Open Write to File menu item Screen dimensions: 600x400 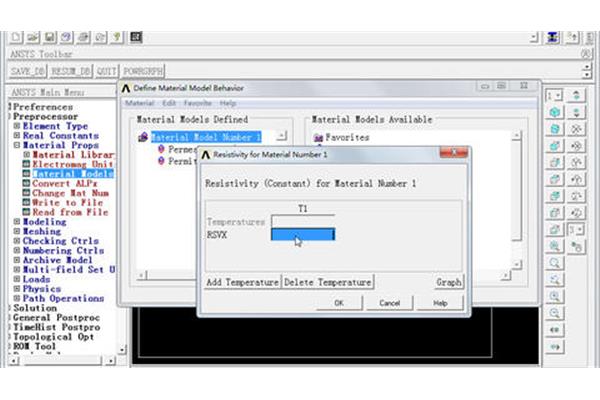[x=68, y=202]
